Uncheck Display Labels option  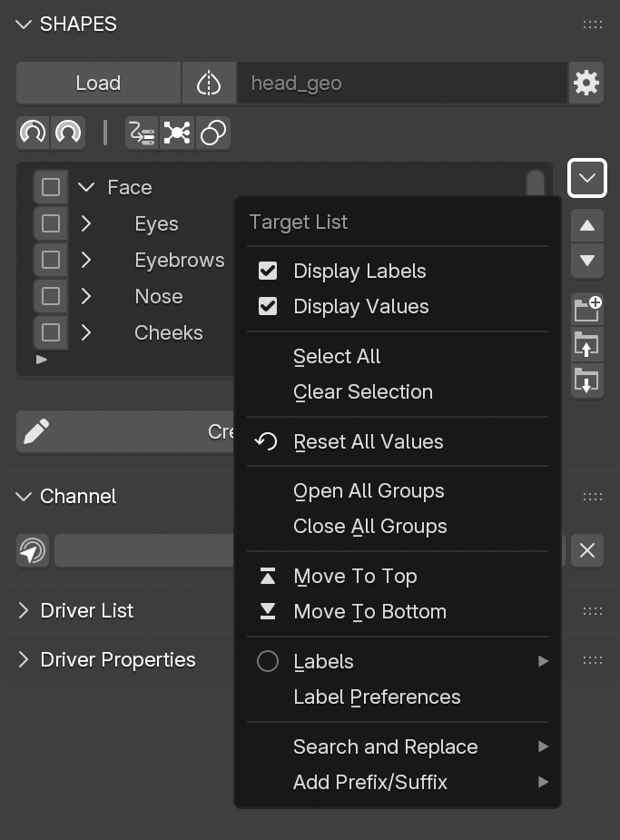pos(268,272)
